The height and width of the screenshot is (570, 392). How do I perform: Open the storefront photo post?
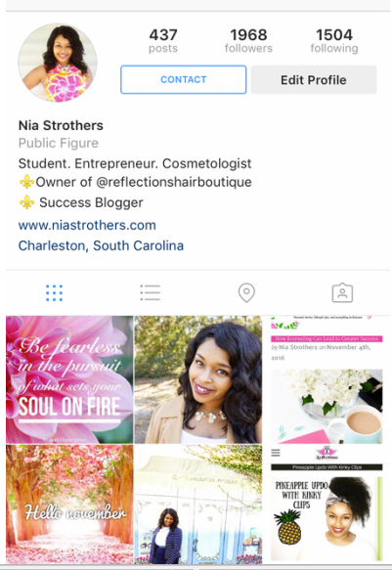(198, 504)
